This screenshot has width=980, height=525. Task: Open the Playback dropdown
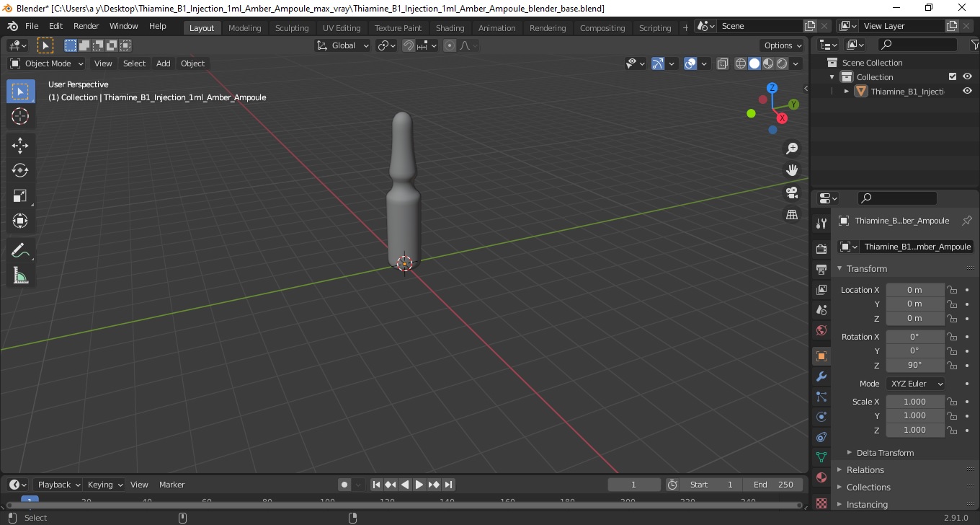tap(58, 485)
